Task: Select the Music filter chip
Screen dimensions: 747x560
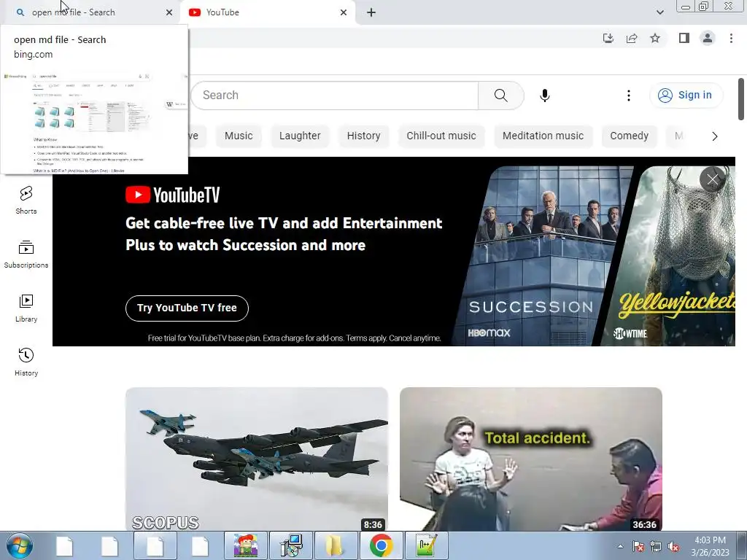Action: tap(239, 136)
